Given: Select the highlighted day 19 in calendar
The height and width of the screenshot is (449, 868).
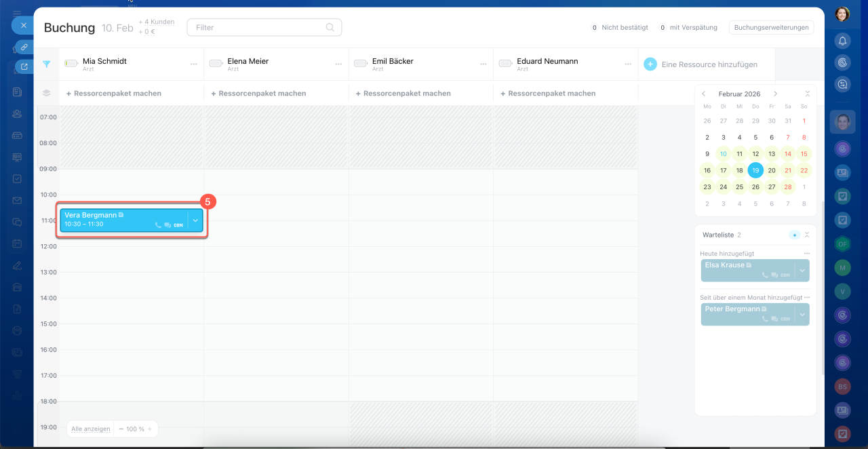Looking at the screenshot, I should (755, 170).
